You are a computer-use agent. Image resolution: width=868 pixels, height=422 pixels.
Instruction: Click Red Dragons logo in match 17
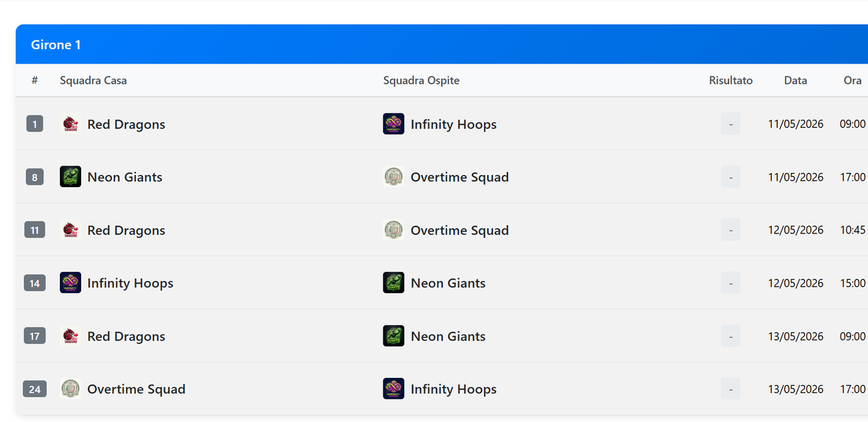70,336
